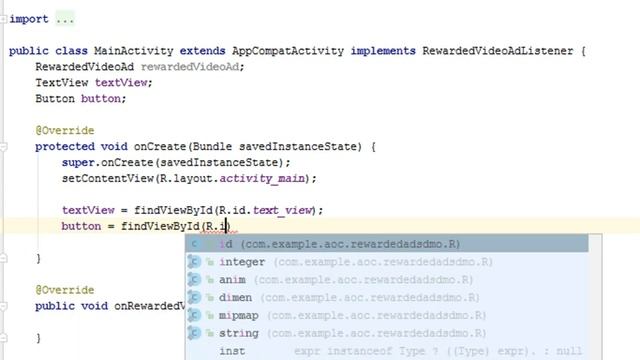Click the folded import ellipsis placeholder

[x=65, y=19]
